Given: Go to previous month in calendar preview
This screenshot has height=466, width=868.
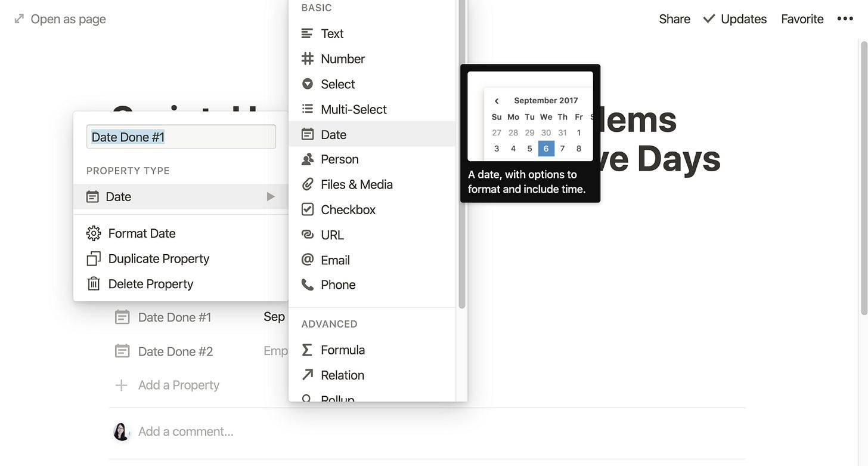Looking at the screenshot, I should (x=496, y=101).
